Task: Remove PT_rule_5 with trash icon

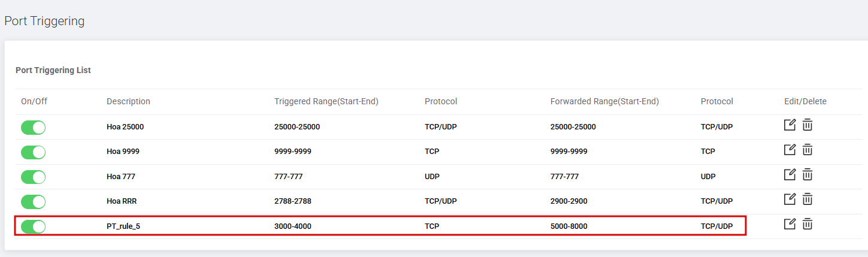Action: pos(807,224)
